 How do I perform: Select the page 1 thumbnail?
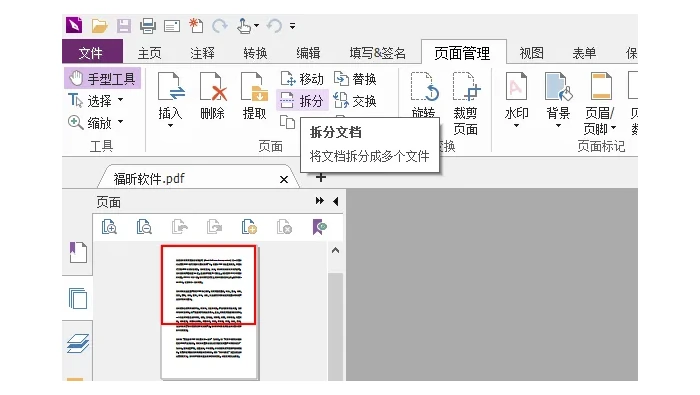coord(209,312)
